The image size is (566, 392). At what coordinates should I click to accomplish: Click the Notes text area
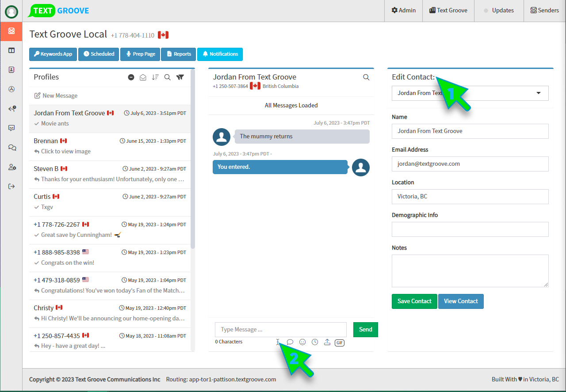470,271
